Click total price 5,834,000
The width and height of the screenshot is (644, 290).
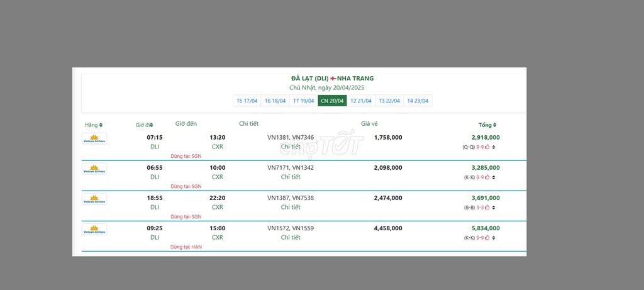(486, 228)
